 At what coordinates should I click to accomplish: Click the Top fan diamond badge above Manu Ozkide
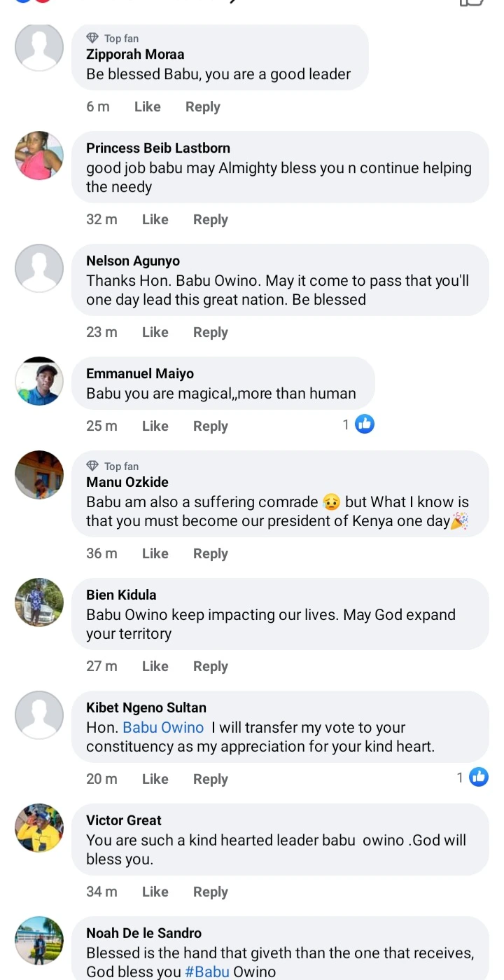coord(92,466)
